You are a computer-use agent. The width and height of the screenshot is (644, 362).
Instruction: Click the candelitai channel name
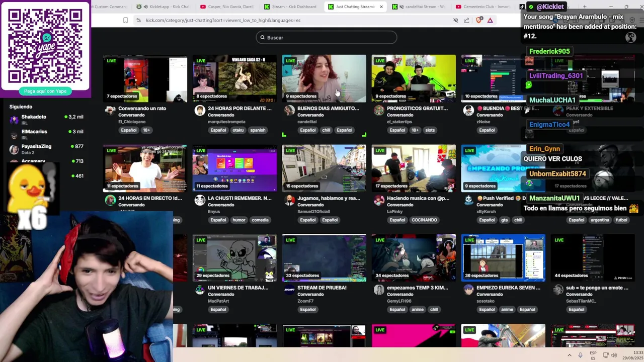(x=307, y=122)
